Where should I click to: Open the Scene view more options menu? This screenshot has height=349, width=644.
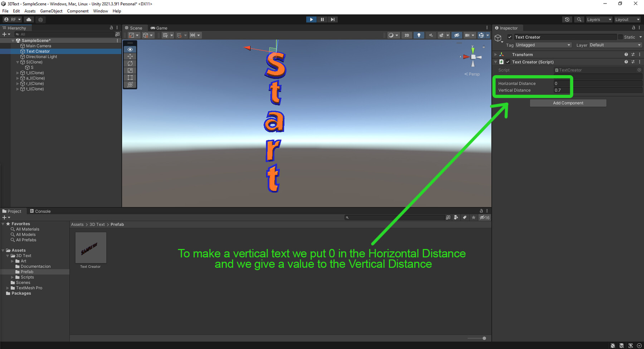(487, 28)
